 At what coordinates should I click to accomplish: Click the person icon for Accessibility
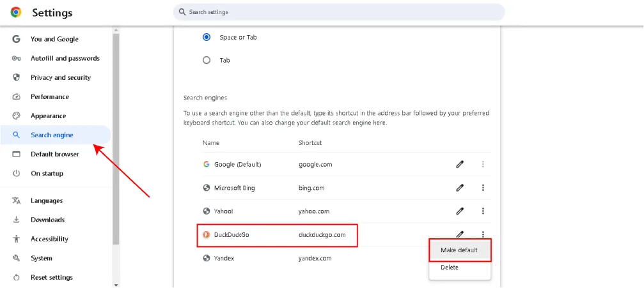(17, 239)
